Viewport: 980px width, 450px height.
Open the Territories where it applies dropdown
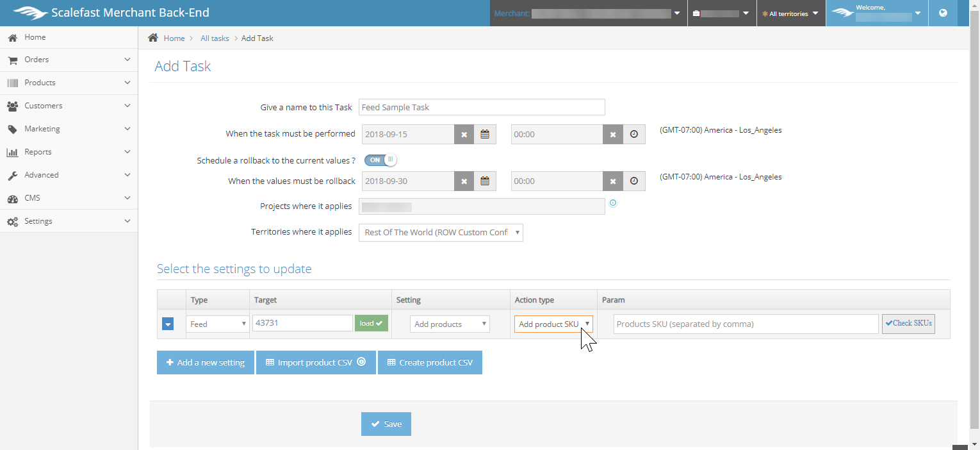441,232
